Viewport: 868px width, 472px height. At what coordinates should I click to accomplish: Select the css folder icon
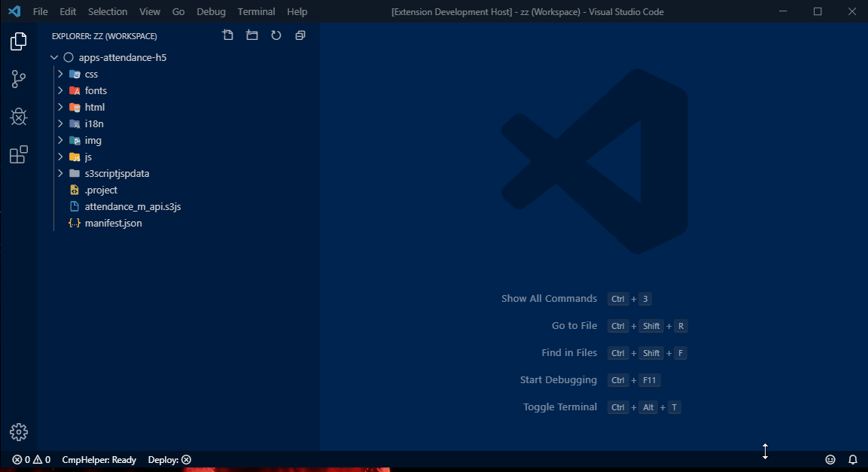coord(75,74)
